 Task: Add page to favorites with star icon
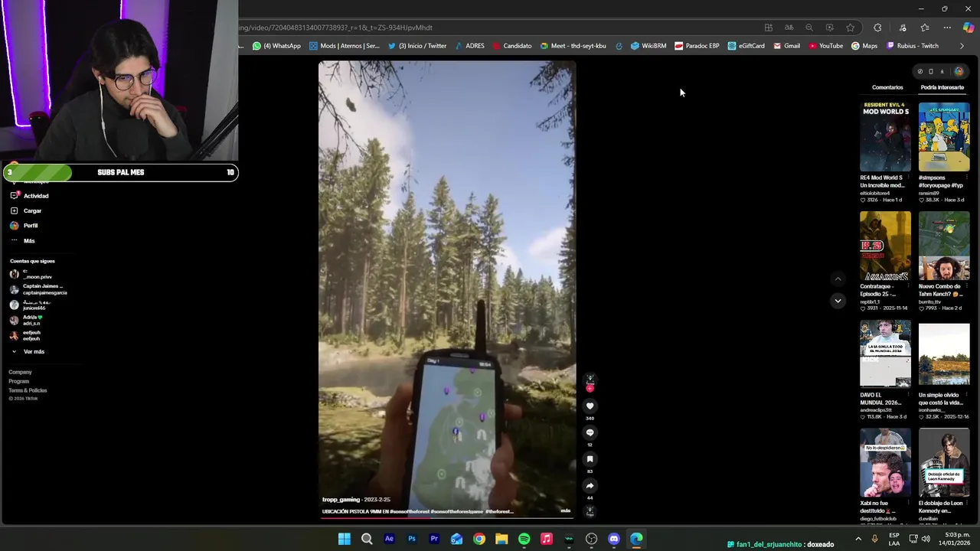850,28
